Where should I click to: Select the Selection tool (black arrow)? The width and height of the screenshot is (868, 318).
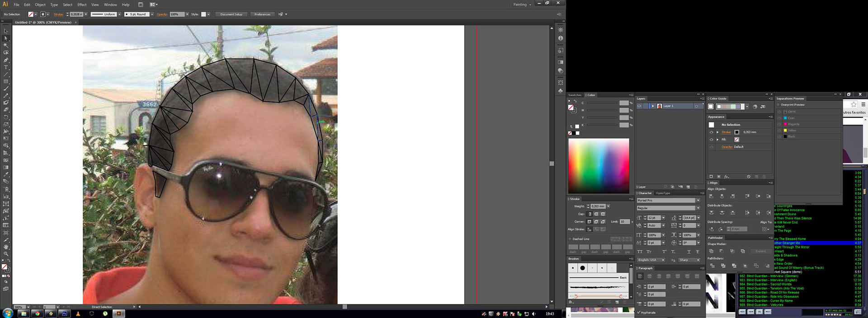(6, 31)
